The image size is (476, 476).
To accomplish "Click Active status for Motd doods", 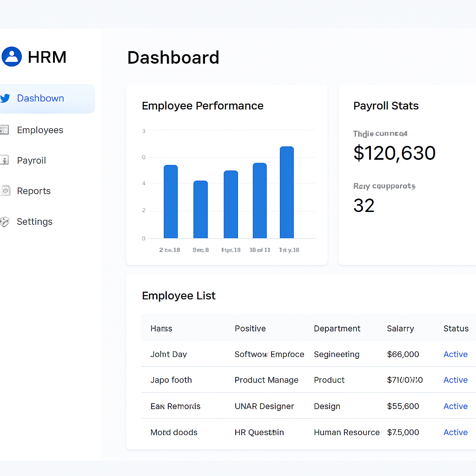I will click(456, 432).
